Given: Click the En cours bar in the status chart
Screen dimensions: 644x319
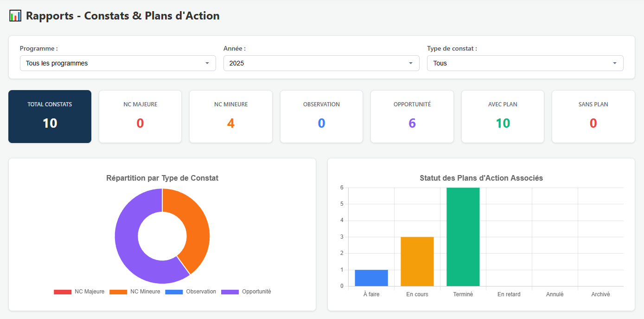Looking at the screenshot, I should click(x=417, y=260).
